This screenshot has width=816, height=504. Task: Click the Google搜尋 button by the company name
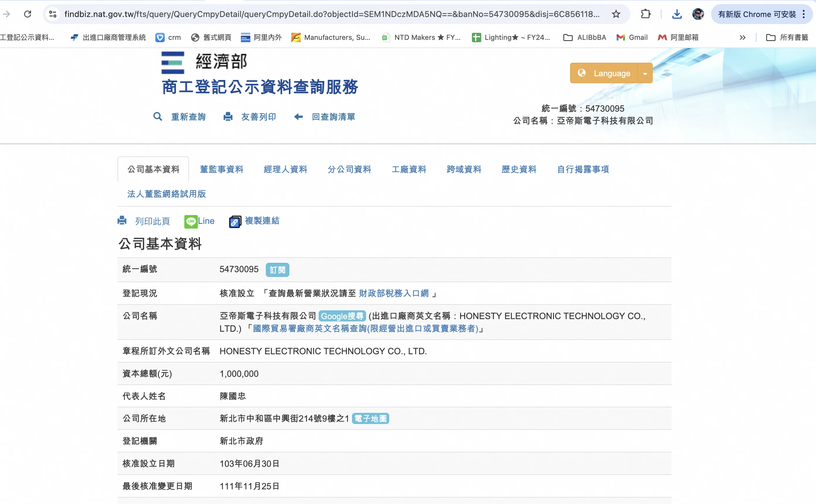[342, 316]
